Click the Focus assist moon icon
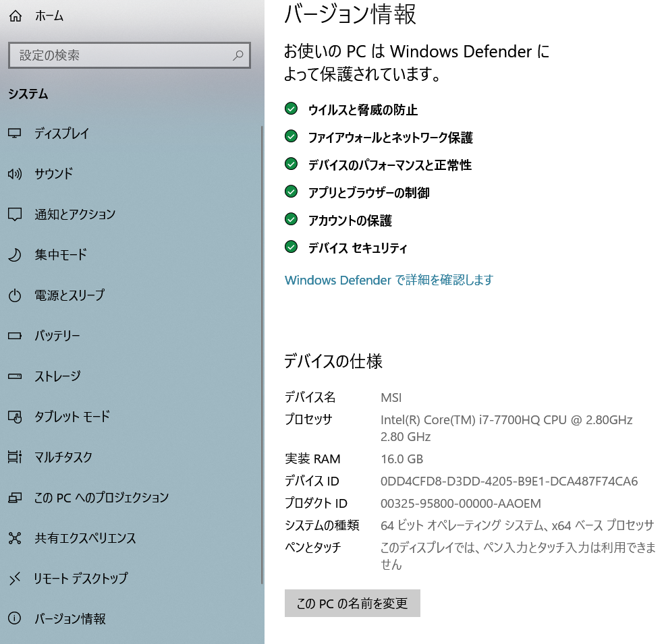 15,255
